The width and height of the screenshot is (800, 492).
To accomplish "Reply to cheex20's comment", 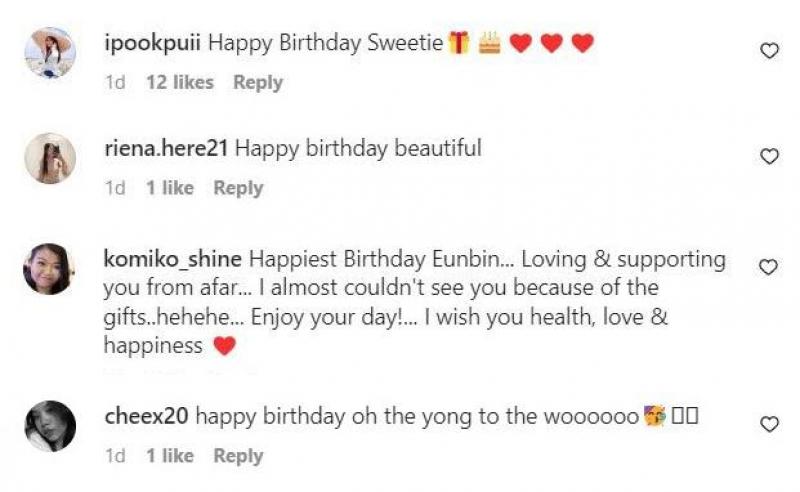I will 238,456.
